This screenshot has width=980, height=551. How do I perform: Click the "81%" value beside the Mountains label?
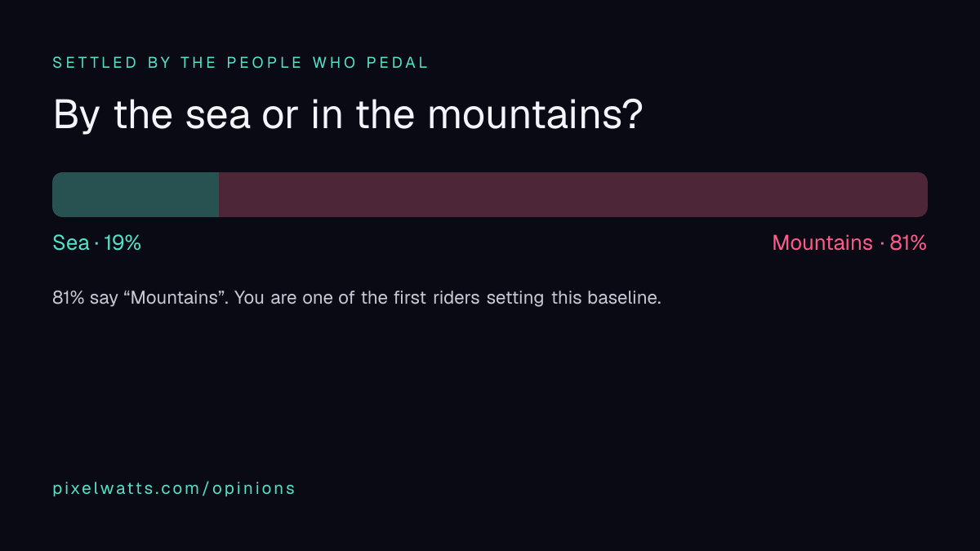(908, 242)
